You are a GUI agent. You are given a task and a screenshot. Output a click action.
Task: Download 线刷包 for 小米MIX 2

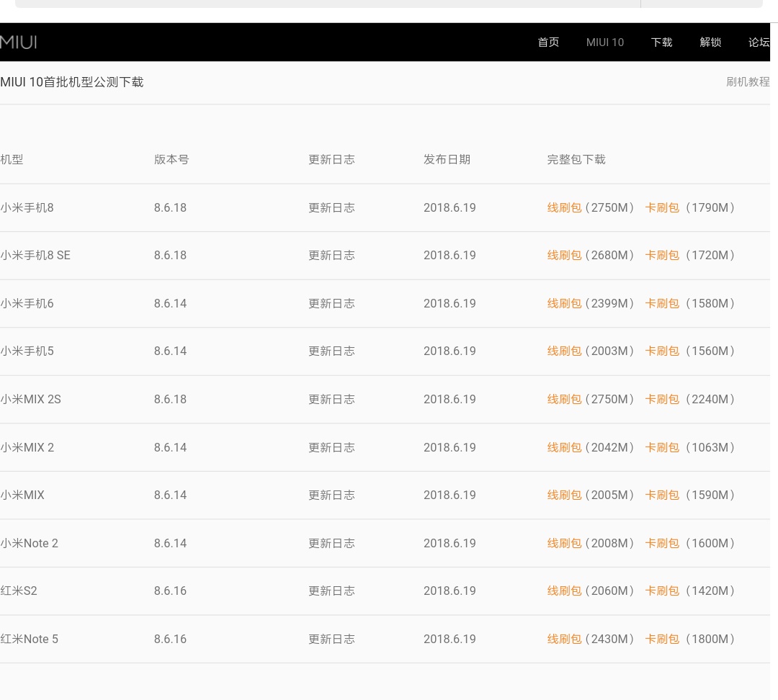564,447
